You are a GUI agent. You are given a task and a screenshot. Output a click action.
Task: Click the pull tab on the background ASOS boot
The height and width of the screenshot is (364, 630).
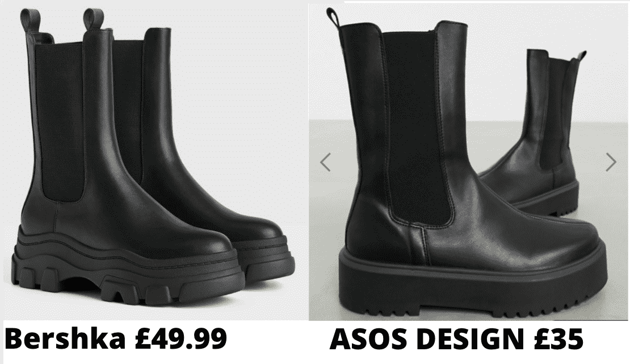pos(581,56)
